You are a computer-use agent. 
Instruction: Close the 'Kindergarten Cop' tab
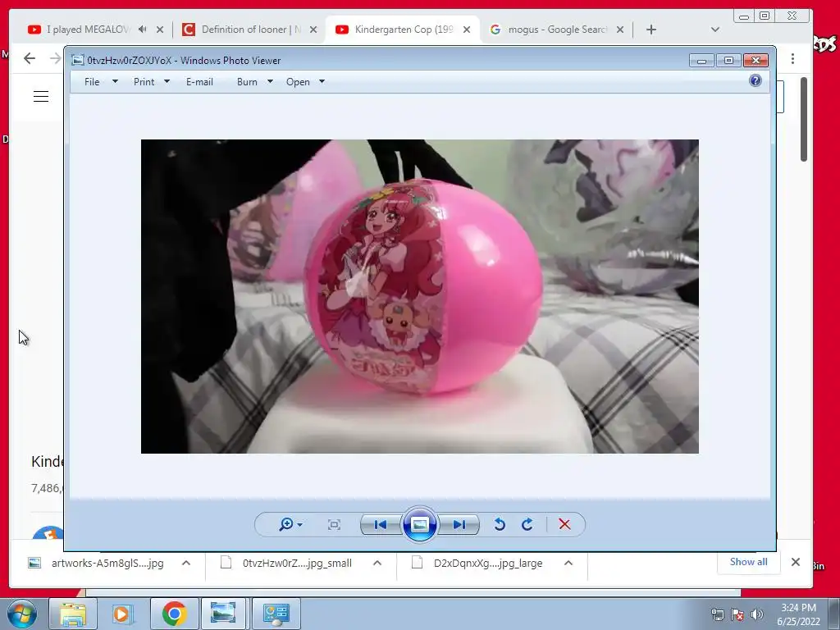click(x=467, y=30)
